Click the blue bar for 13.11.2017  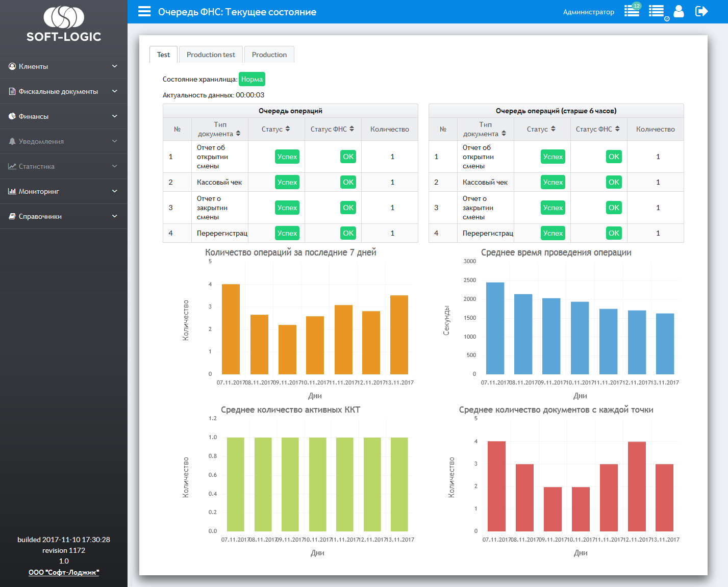pos(665,344)
